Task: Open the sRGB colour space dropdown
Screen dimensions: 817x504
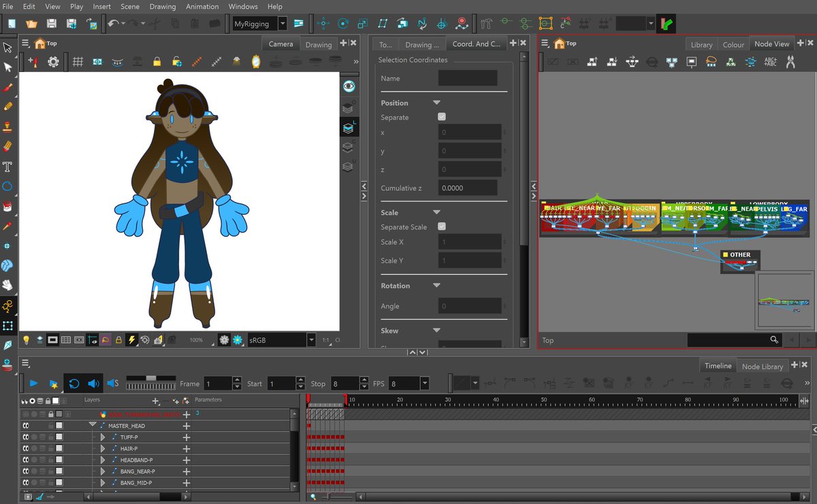Action: (311, 339)
